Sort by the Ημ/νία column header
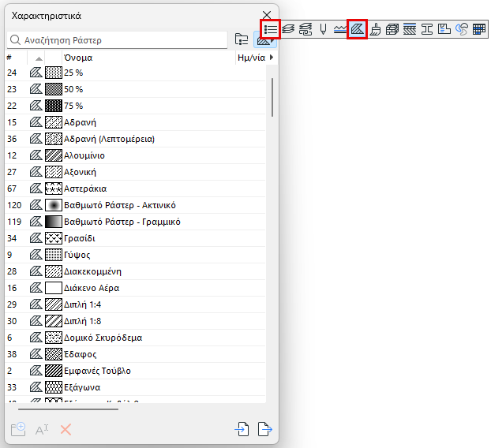Screen dimensions: 491x448 252,58
